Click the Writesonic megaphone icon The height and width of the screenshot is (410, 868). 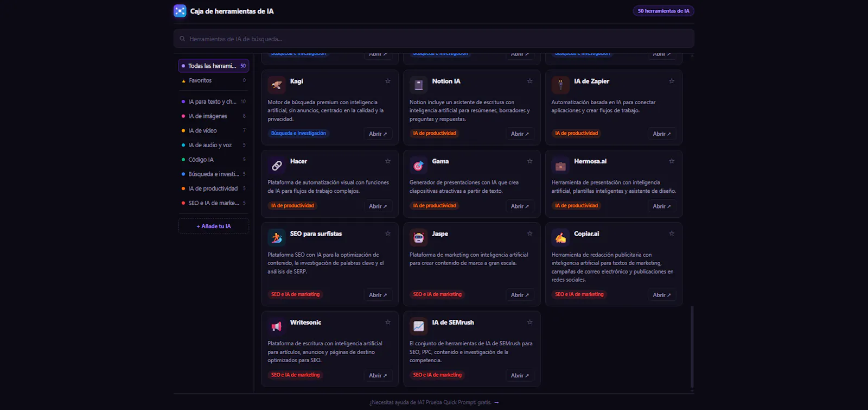(277, 326)
